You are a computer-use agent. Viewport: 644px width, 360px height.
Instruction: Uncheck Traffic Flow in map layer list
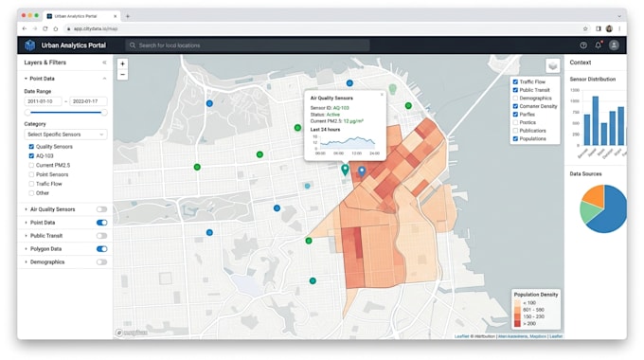pyautogui.click(x=515, y=81)
